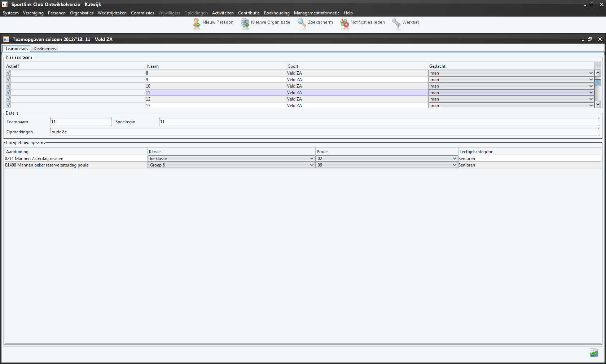Open the Vereniging menu
Image resolution: width=606 pixels, height=364 pixels.
coord(33,13)
